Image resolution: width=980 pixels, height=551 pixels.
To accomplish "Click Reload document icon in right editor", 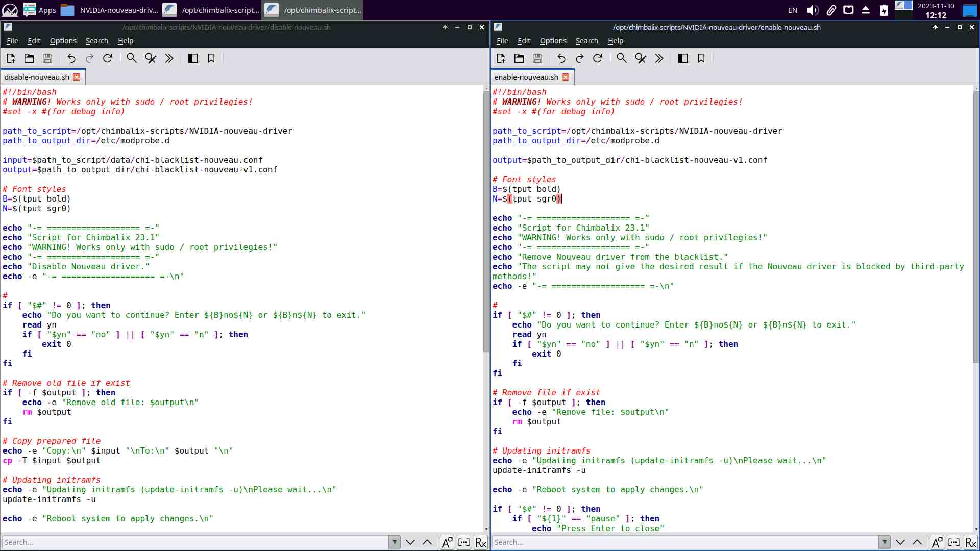I will tap(598, 58).
